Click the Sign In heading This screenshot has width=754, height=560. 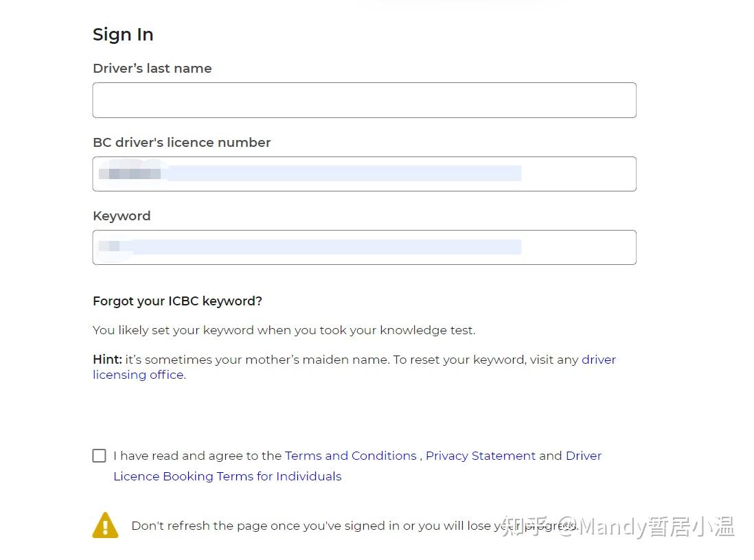pos(123,34)
